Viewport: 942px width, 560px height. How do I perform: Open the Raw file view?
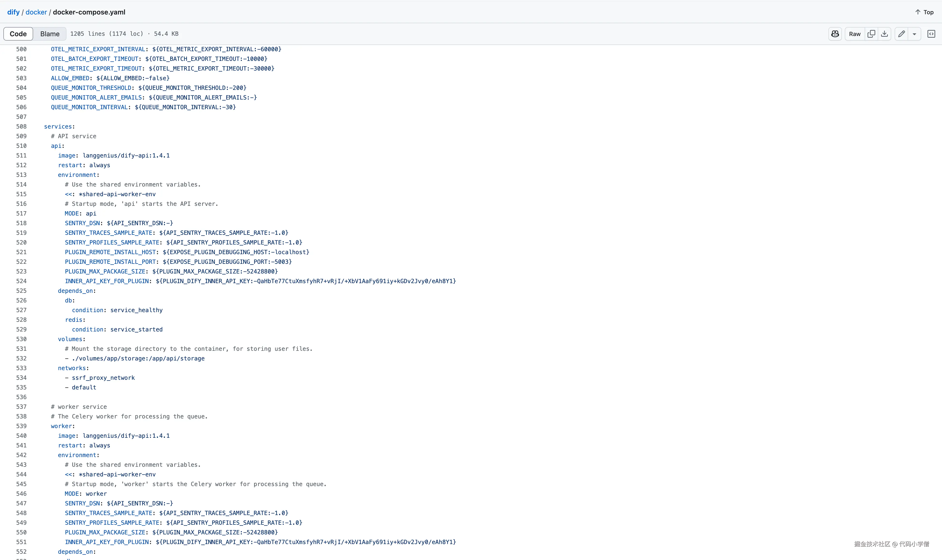(854, 34)
